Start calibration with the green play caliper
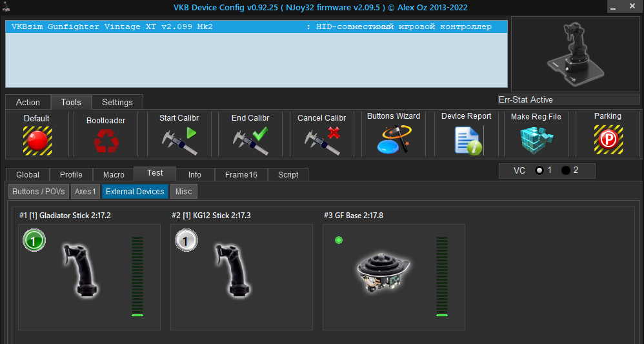Viewport: 644px width, 344px height. pyautogui.click(x=179, y=141)
